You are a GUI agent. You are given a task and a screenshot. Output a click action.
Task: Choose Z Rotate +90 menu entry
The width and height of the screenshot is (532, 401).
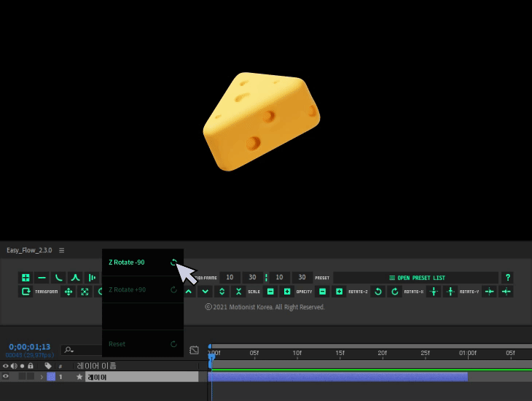[143, 289]
